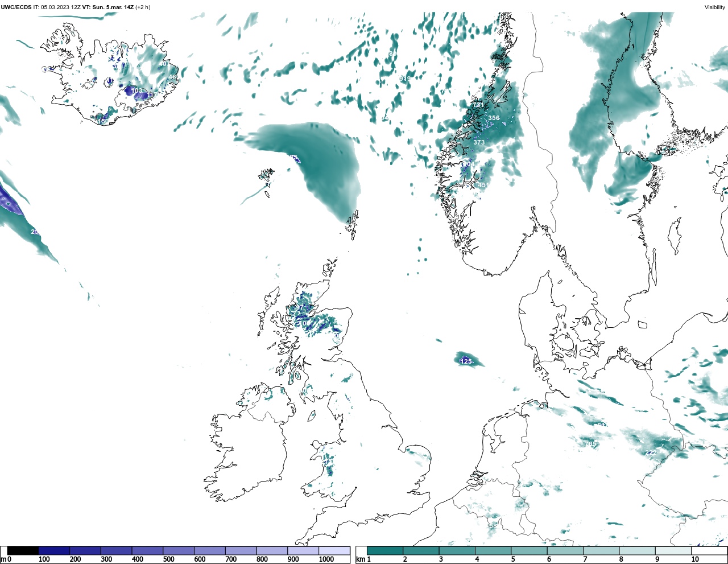Click the 9–10 km lightest teal swatch
The width and height of the screenshot is (728, 564).
[x=673, y=550]
